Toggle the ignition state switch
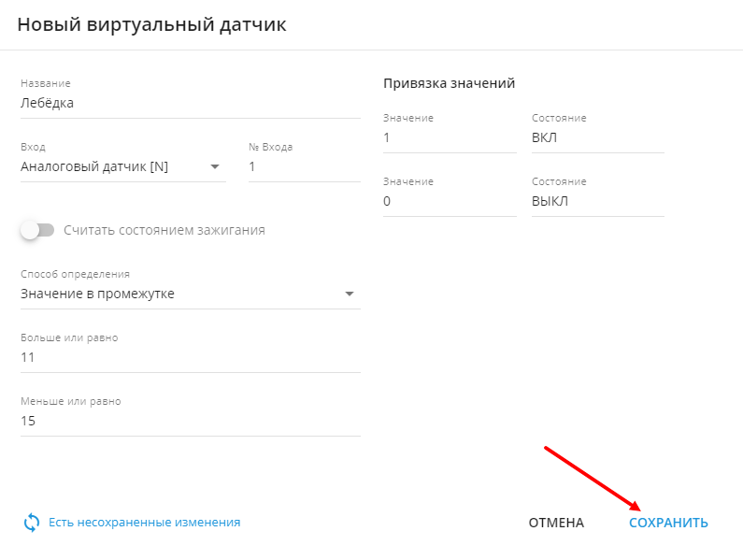 38,230
